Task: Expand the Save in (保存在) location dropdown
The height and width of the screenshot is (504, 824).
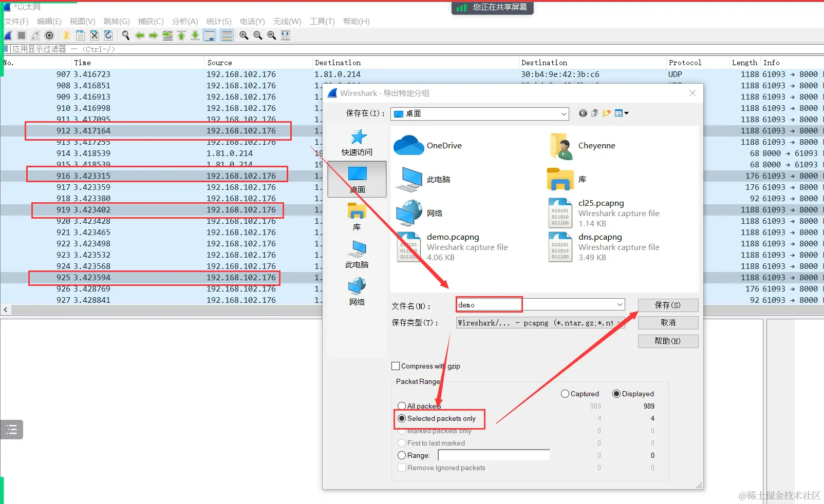Action: pos(564,114)
